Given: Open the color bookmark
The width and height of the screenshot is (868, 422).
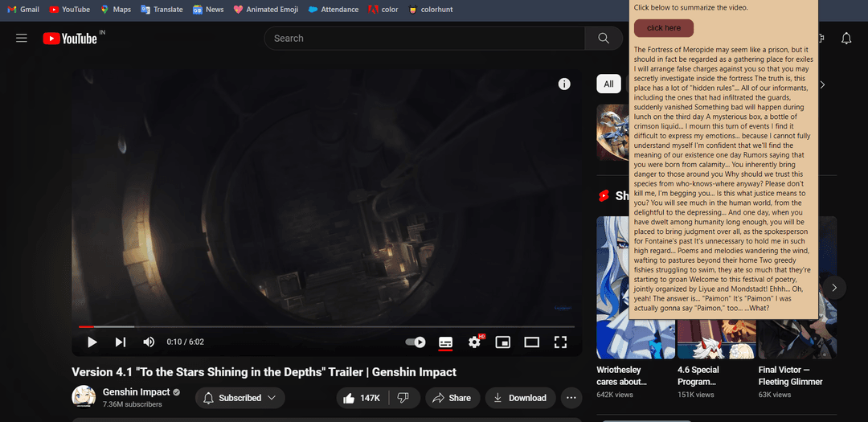Looking at the screenshot, I should (x=383, y=10).
